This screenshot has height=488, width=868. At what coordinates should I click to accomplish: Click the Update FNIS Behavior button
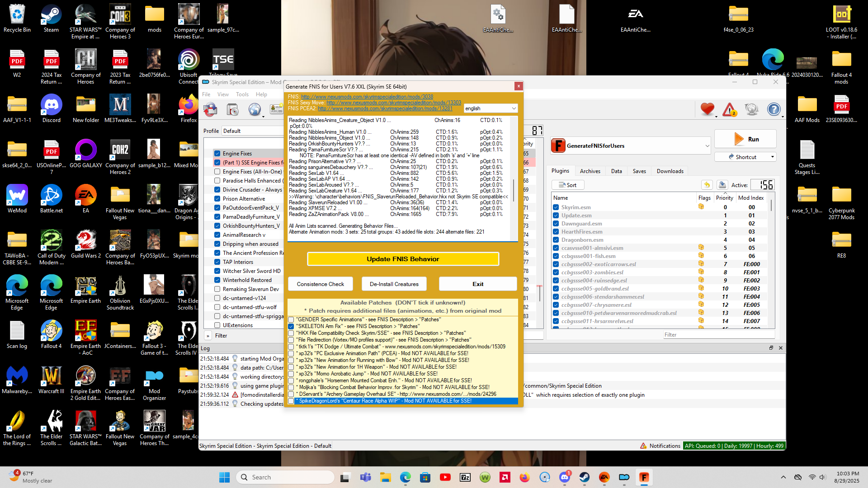point(403,259)
